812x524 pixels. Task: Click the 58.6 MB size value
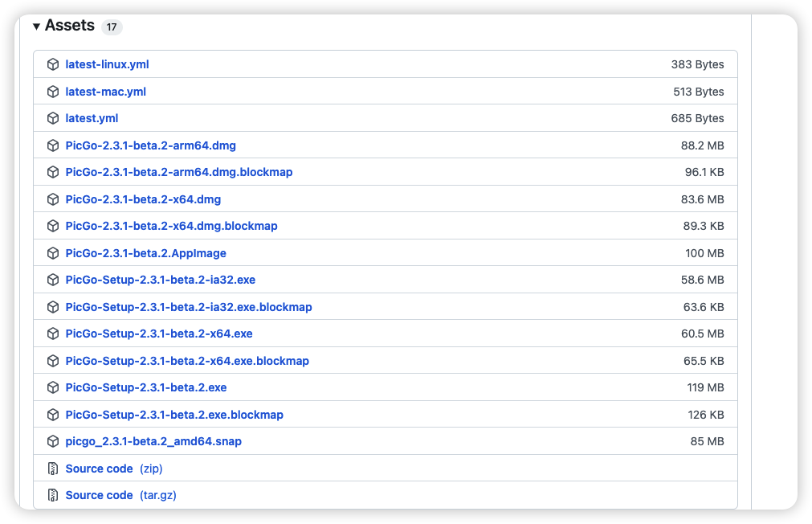[x=703, y=280]
